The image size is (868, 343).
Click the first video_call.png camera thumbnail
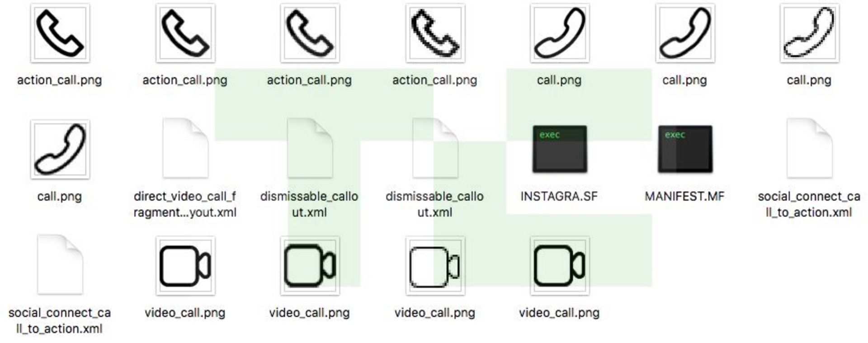(185, 266)
